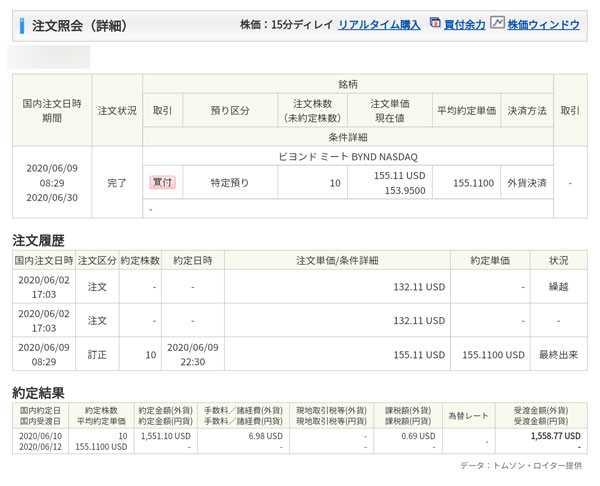Click the 約定結果 section heading

pos(38,392)
